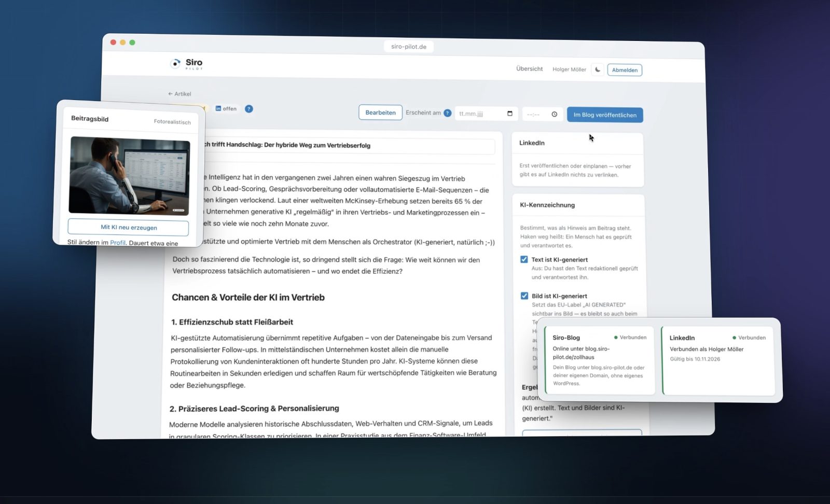830x504 pixels.
Task: Uncheck Text ist KI-generiert
Action: (x=524, y=259)
